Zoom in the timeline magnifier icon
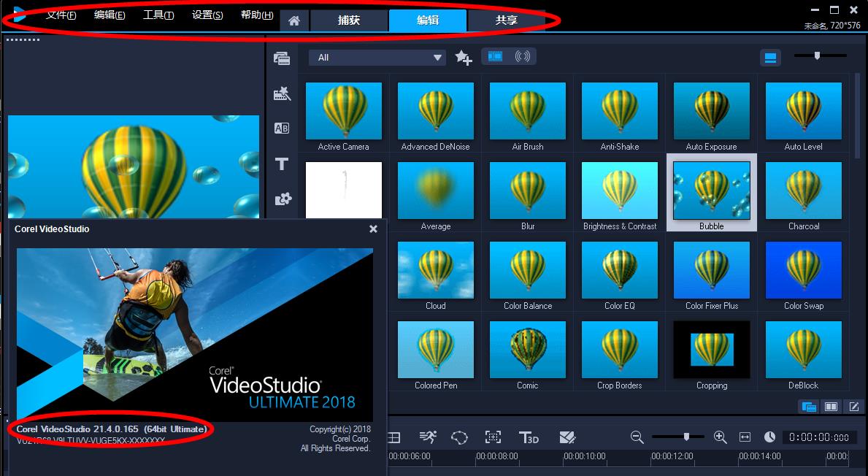Screen dimensions: 868x476 coord(721,437)
